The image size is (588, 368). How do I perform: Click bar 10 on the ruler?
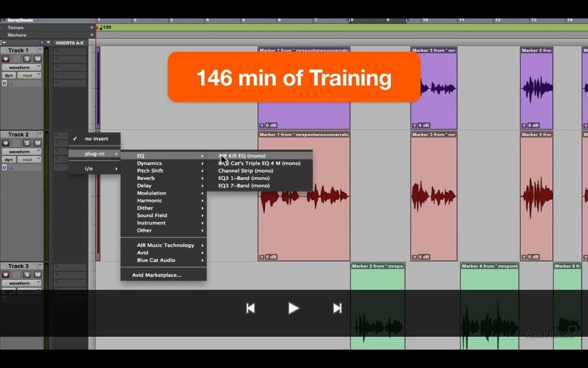pos(425,20)
